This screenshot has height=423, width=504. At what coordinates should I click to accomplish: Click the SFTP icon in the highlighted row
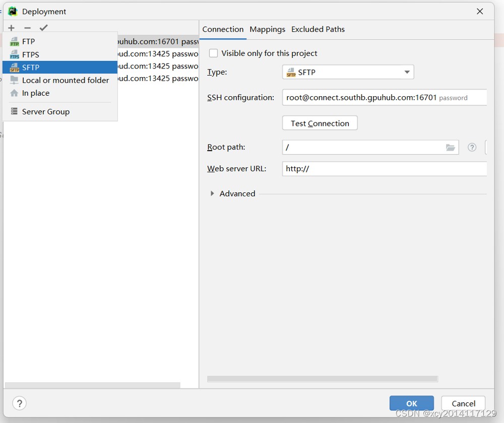(15, 67)
